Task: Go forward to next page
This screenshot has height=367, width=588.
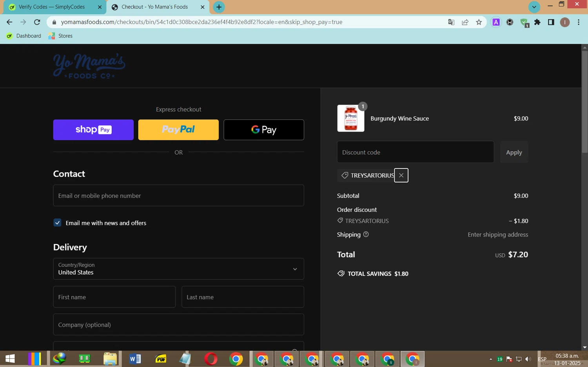Action: 23,22
